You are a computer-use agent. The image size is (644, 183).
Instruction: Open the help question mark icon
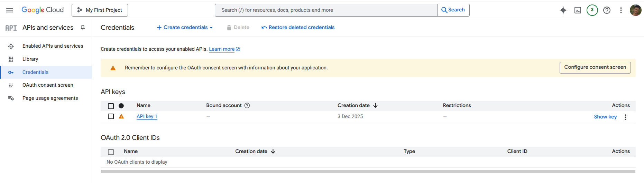(607, 10)
